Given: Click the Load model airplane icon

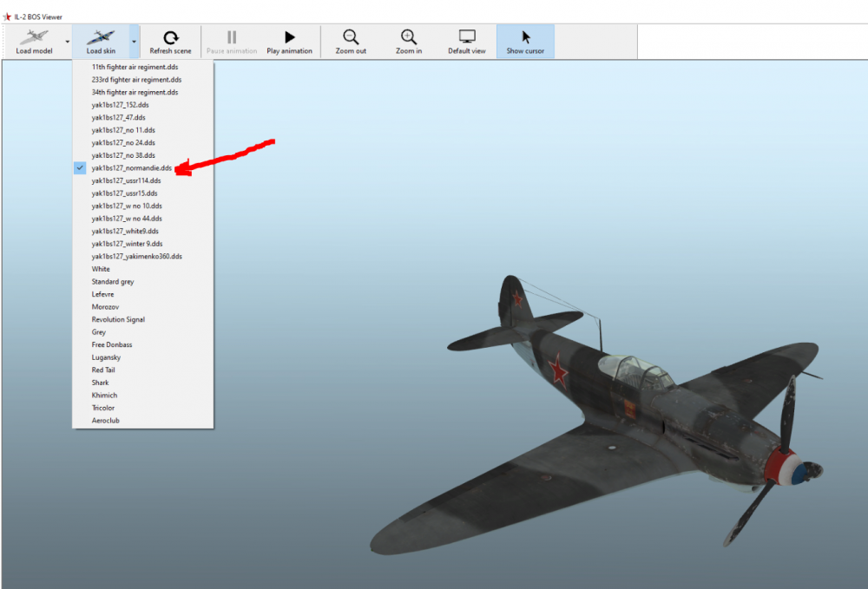Looking at the screenshot, I should [33, 37].
